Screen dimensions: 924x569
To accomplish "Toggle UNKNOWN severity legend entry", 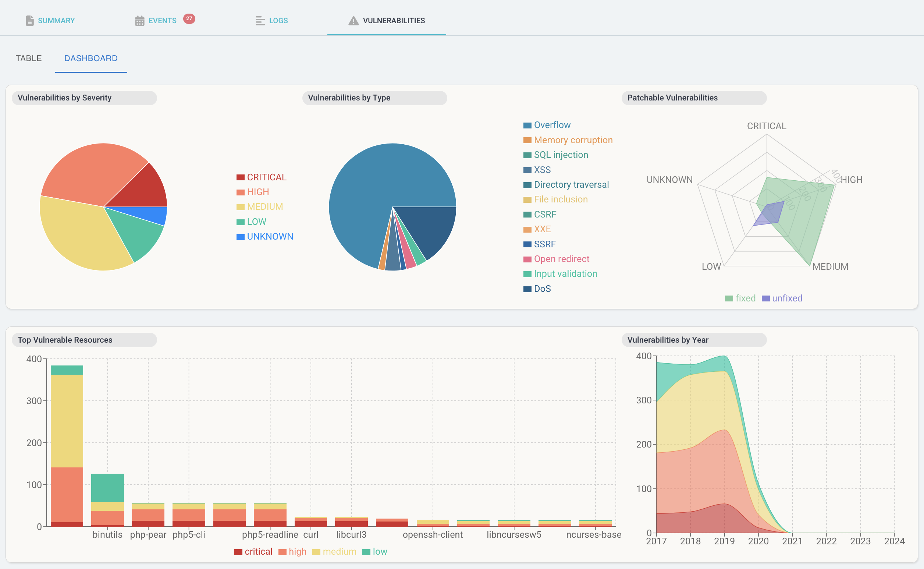I will pos(270,237).
